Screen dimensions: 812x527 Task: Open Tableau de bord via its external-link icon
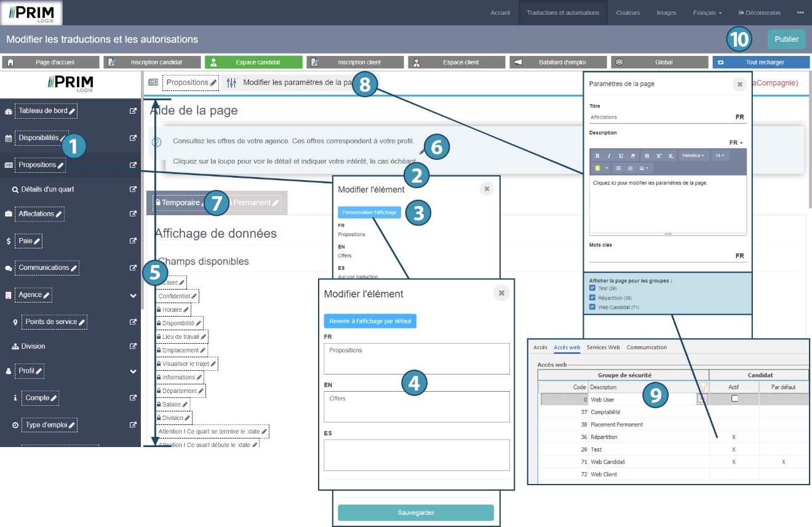tap(133, 111)
